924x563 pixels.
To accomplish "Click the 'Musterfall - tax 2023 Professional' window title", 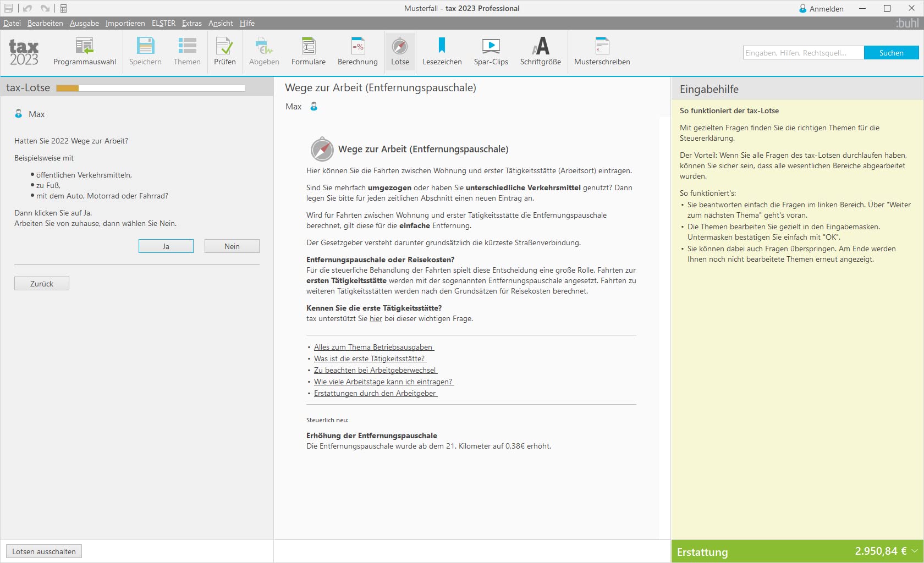I will click(x=462, y=8).
